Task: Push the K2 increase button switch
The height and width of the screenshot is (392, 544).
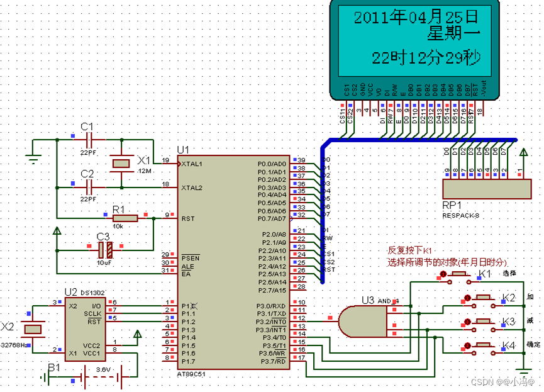Action: pyautogui.click(x=484, y=297)
